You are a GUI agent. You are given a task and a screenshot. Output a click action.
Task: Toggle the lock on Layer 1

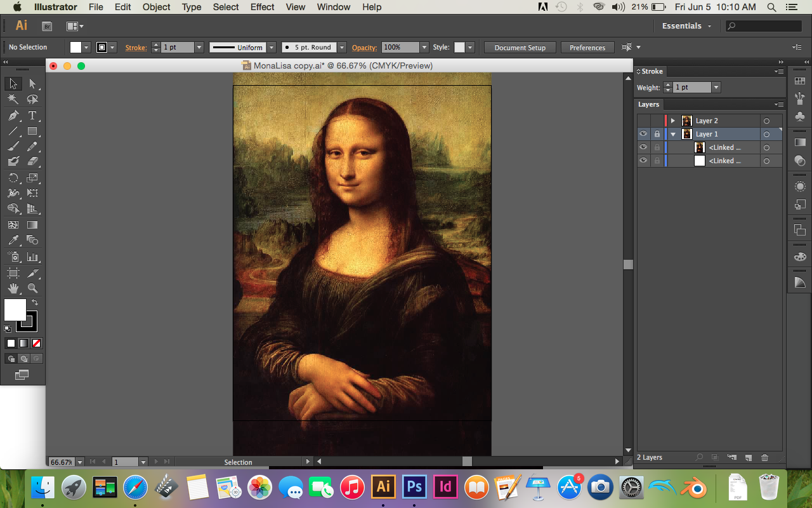pos(657,134)
